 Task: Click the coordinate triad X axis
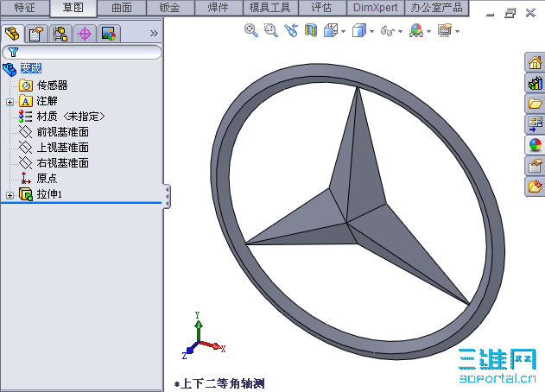(212, 345)
